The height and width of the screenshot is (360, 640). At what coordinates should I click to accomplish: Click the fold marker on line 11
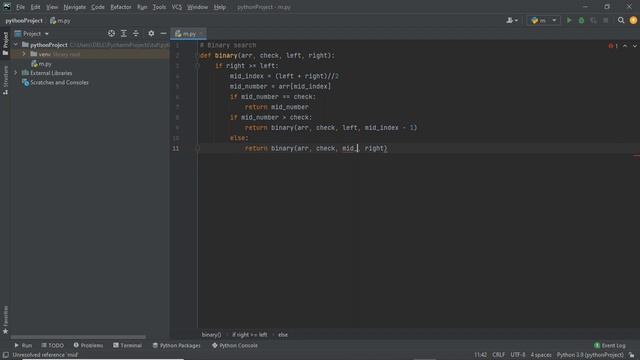pos(198,148)
